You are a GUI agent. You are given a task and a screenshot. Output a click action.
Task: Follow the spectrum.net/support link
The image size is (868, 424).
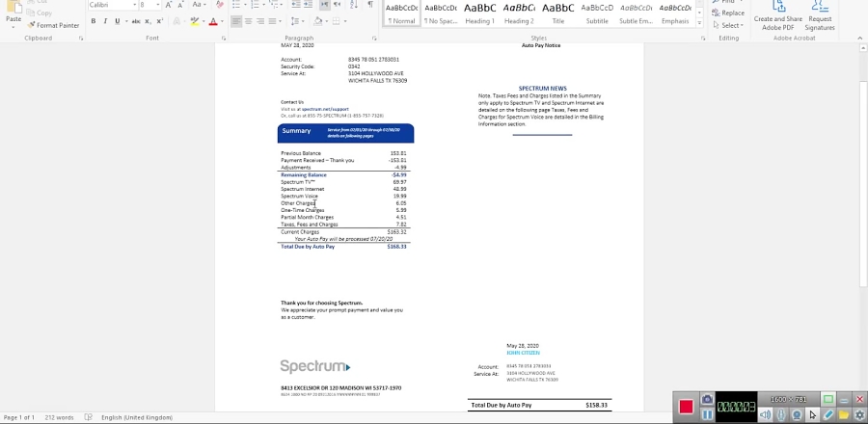tap(325, 110)
